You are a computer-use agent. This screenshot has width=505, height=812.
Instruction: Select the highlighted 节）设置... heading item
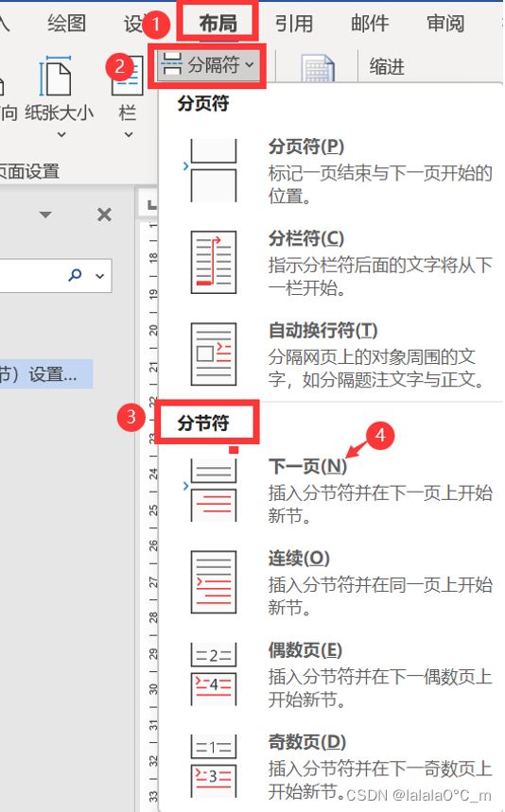pos(45,374)
